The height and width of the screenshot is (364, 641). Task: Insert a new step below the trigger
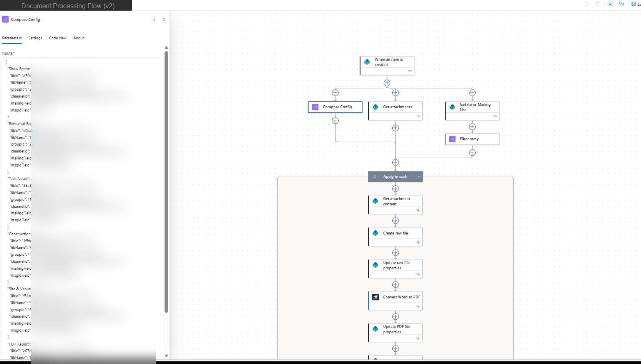point(387,82)
